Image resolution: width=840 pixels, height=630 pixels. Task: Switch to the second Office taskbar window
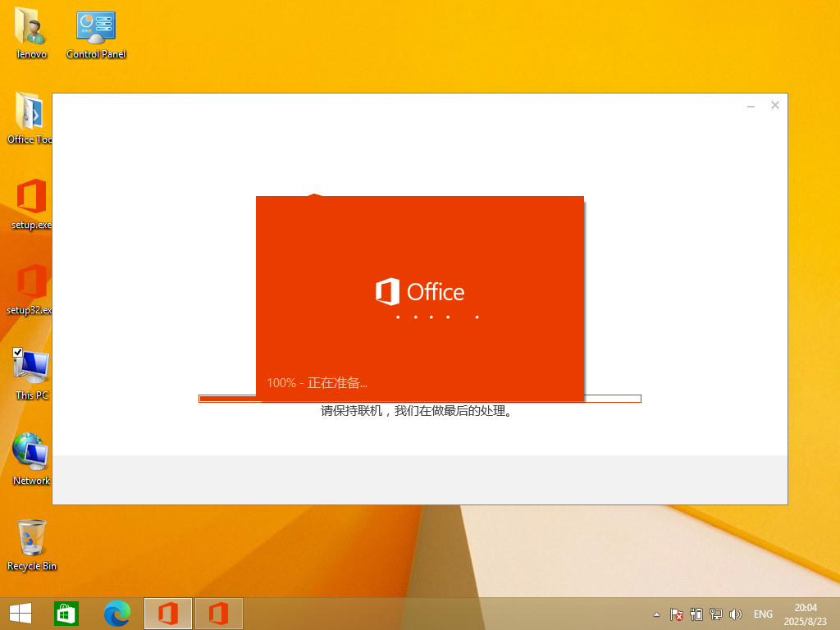(218, 614)
